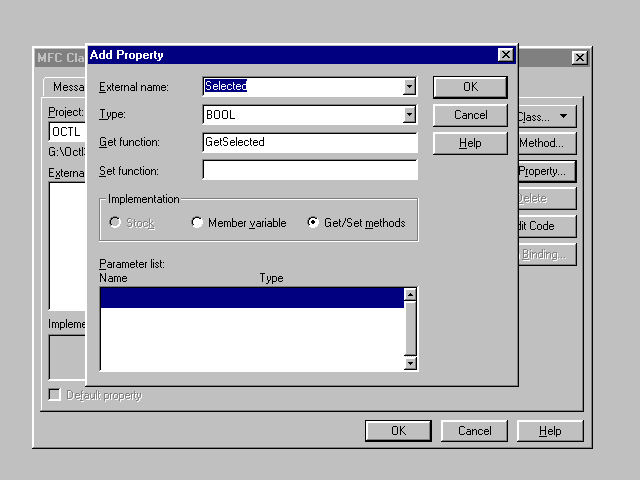
Task: Open Help from the Add Property dialog
Action: 470,143
